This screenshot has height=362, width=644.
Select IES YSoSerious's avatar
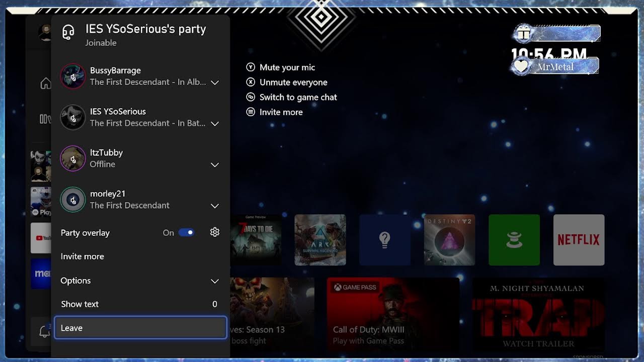[73, 117]
